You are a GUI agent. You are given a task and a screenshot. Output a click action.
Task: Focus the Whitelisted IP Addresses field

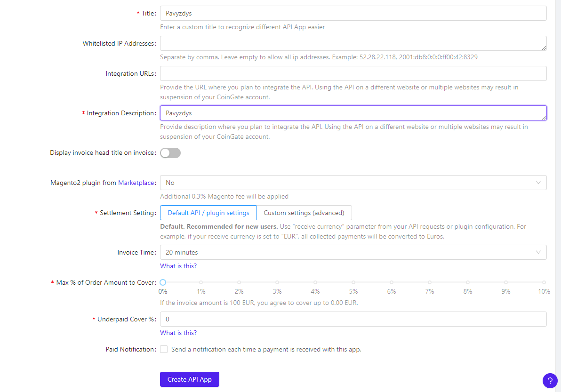coord(353,43)
